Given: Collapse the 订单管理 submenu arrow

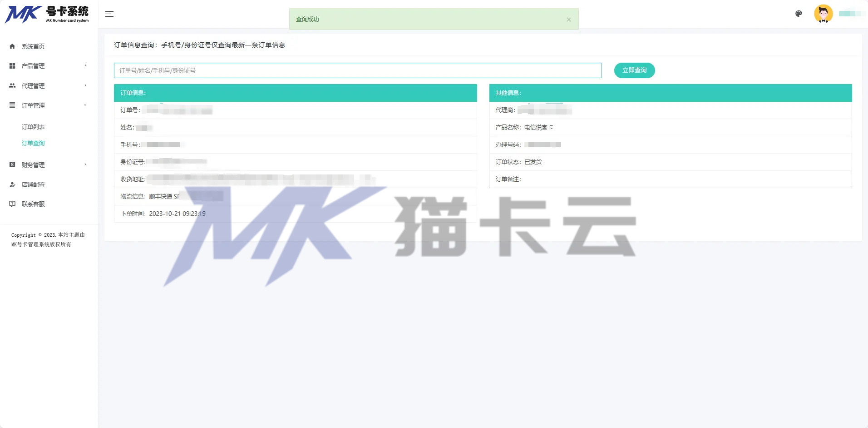Looking at the screenshot, I should [85, 105].
